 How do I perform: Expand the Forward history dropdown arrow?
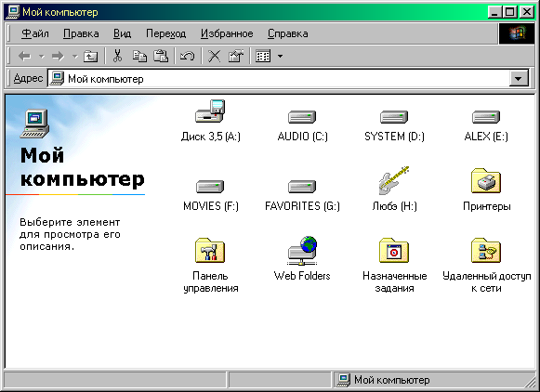point(74,56)
